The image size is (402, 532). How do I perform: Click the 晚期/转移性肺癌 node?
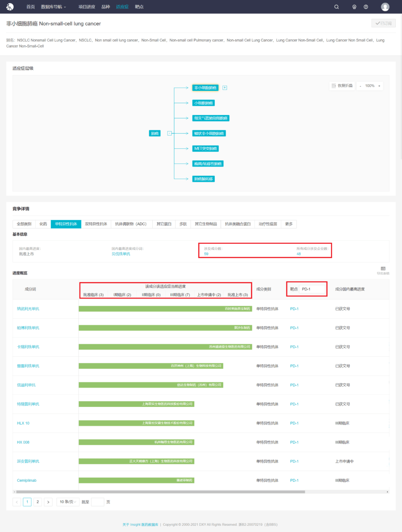coord(208,164)
